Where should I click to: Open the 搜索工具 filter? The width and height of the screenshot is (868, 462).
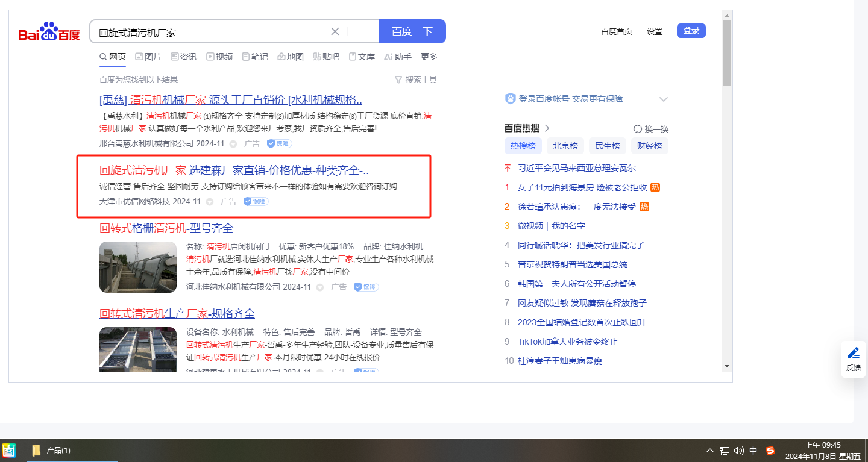(x=415, y=80)
